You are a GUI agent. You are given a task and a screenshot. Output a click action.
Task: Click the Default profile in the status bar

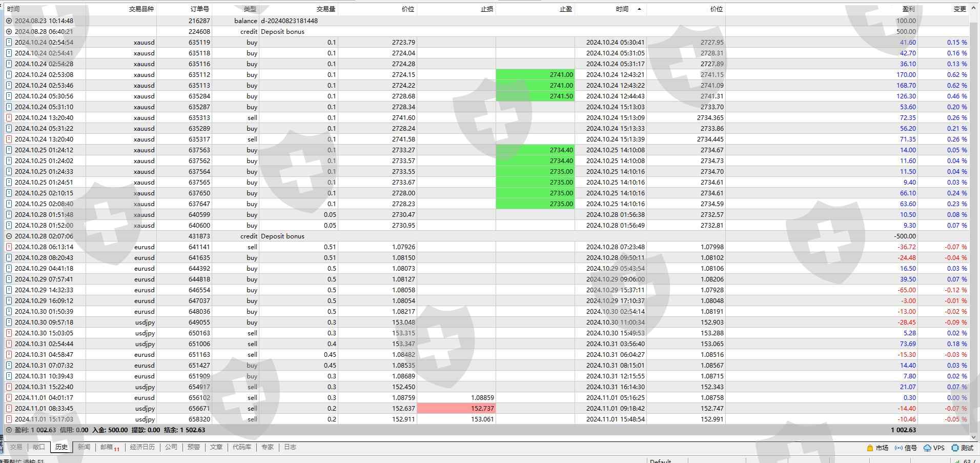coord(660,460)
